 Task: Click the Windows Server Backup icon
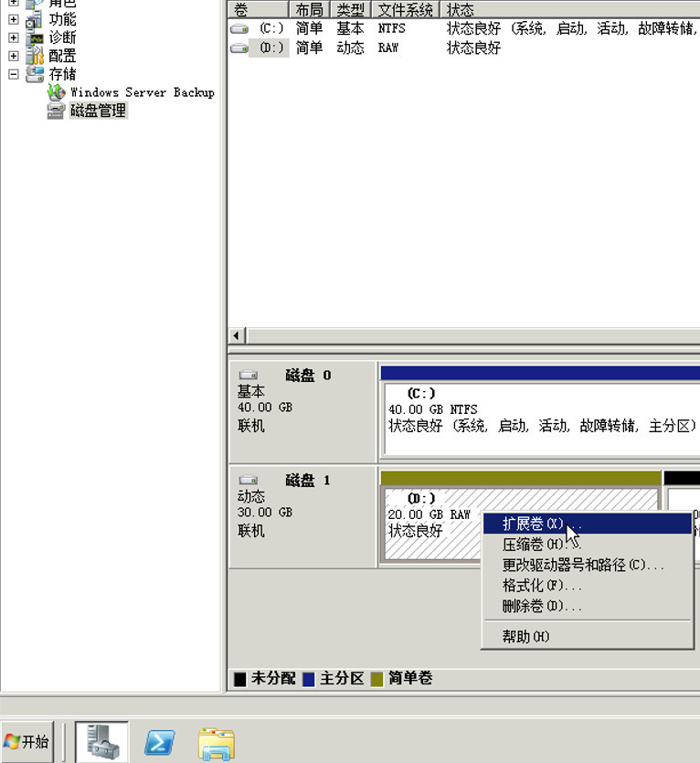tap(57, 92)
